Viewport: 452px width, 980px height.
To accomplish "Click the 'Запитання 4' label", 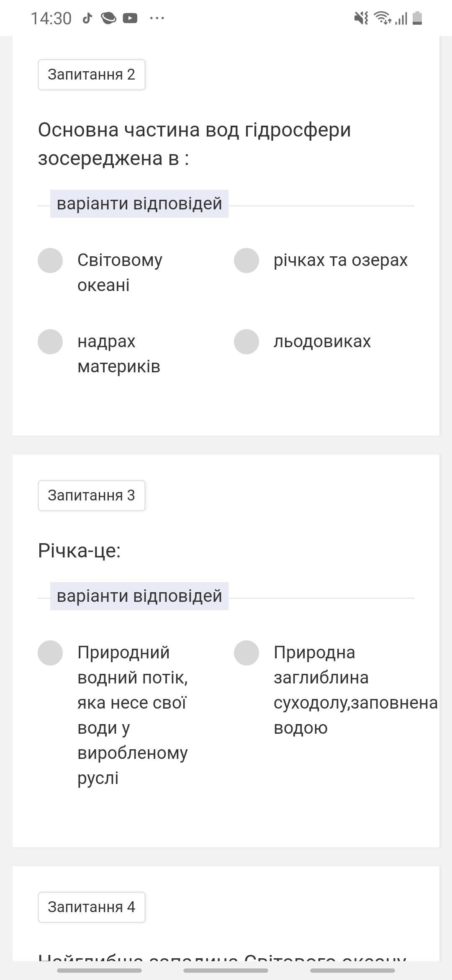I will [x=92, y=907].
